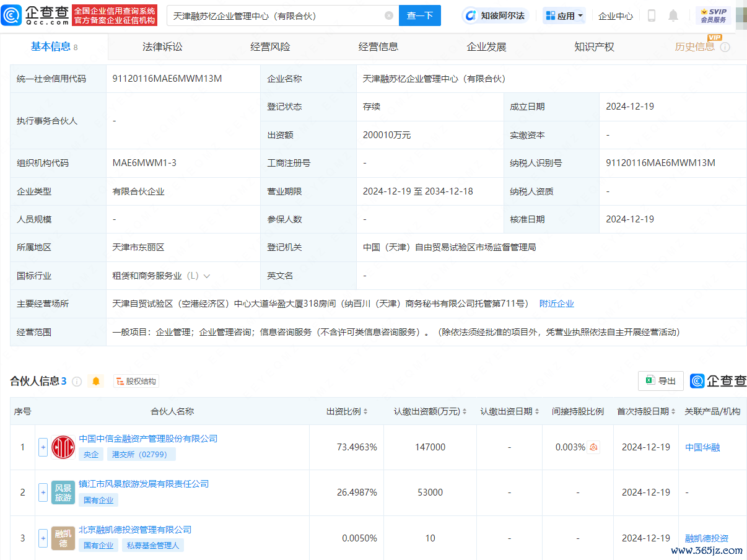Click 147000 contribution cell
The height and width of the screenshot is (560, 747).
click(430, 447)
